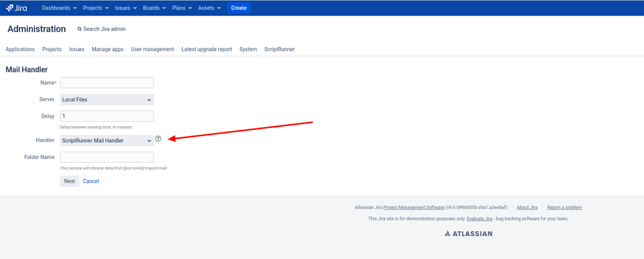Open the Assets dropdown menu

pos(210,8)
